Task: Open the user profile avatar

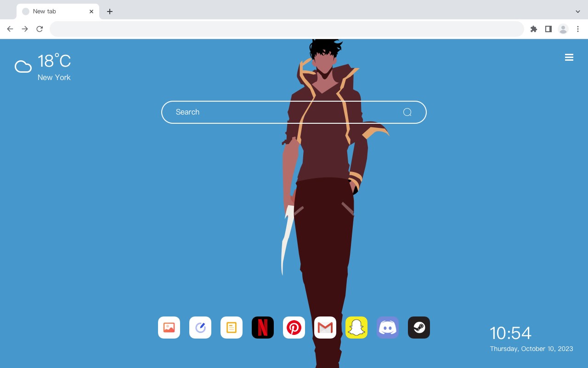Action: click(563, 29)
